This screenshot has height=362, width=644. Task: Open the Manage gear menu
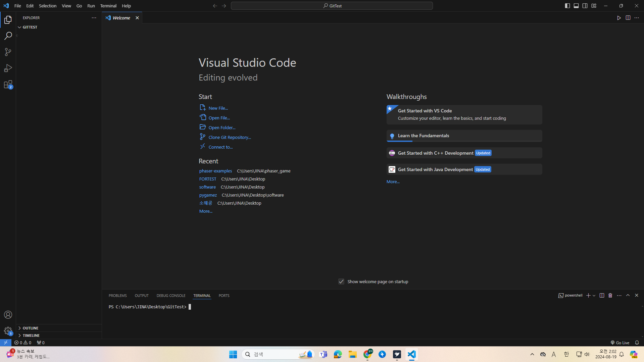click(x=8, y=331)
